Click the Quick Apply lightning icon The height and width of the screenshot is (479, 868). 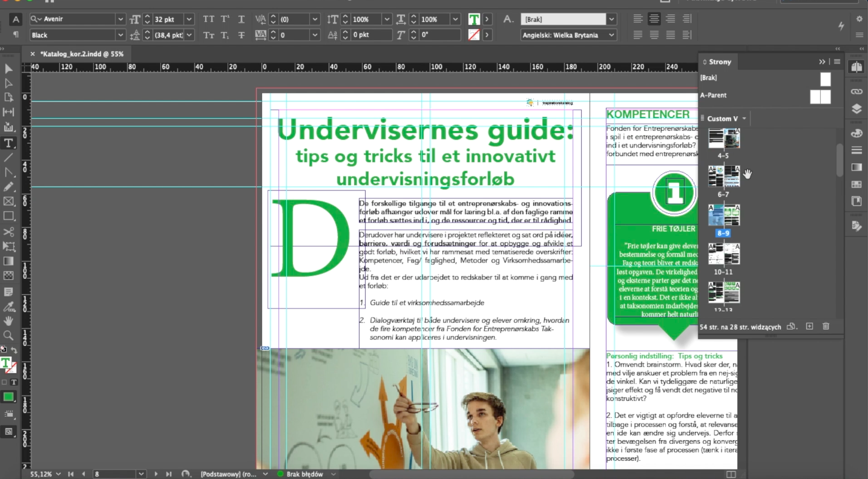coord(841,26)
